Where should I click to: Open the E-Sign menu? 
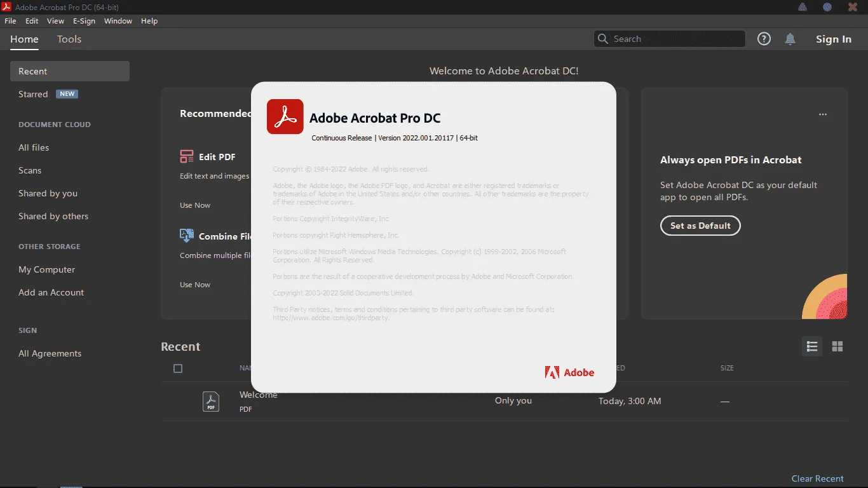click(x=84, y=21)
